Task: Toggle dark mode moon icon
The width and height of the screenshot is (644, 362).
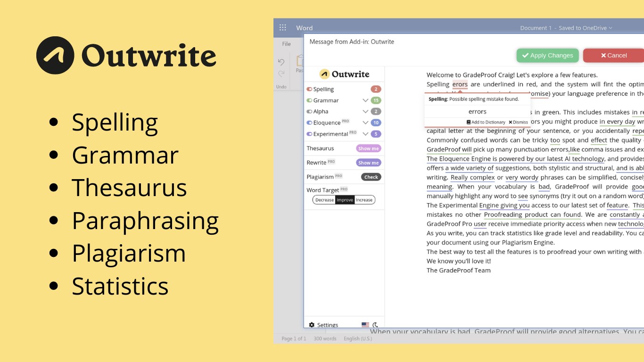Action: tap(375, 325)
